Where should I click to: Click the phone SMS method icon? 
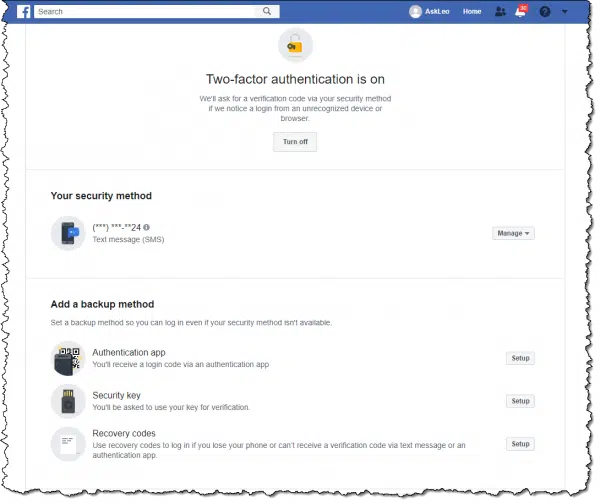pos(68,233)
